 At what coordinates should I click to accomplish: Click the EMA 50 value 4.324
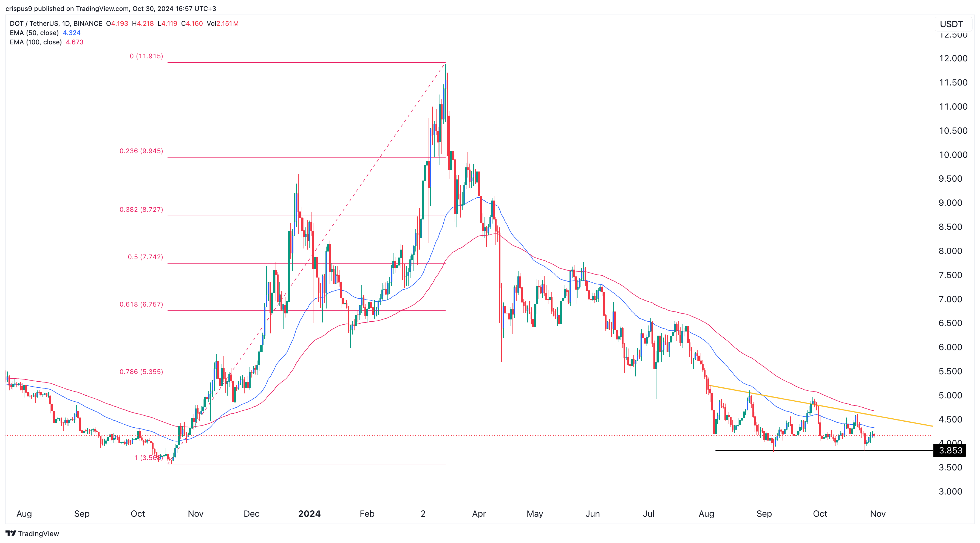72,33
